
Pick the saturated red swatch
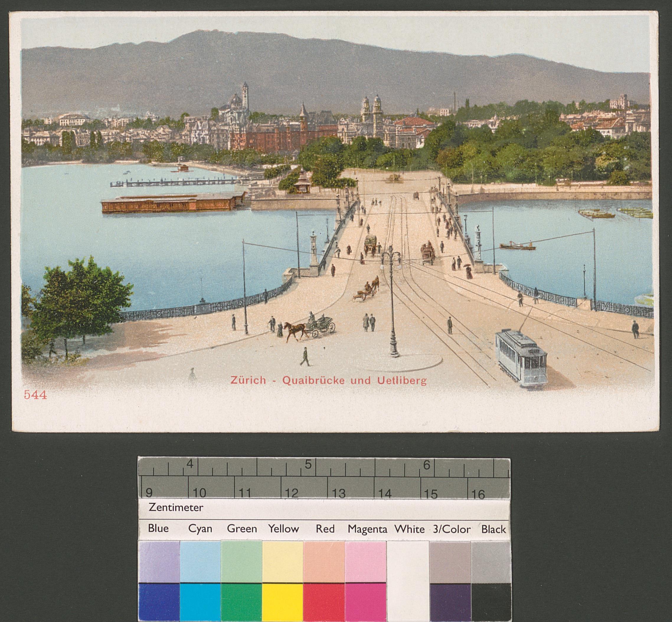324,603
